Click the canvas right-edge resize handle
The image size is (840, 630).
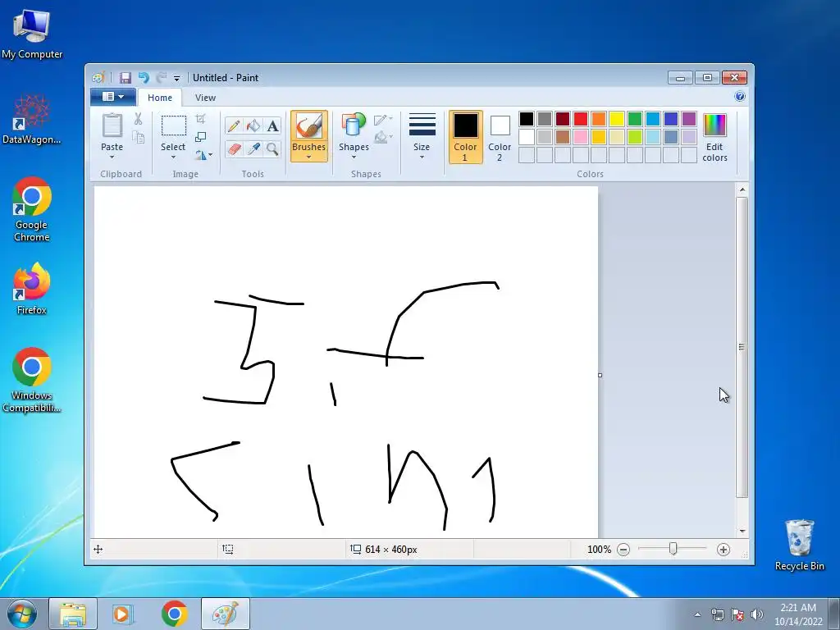(600, 375)
